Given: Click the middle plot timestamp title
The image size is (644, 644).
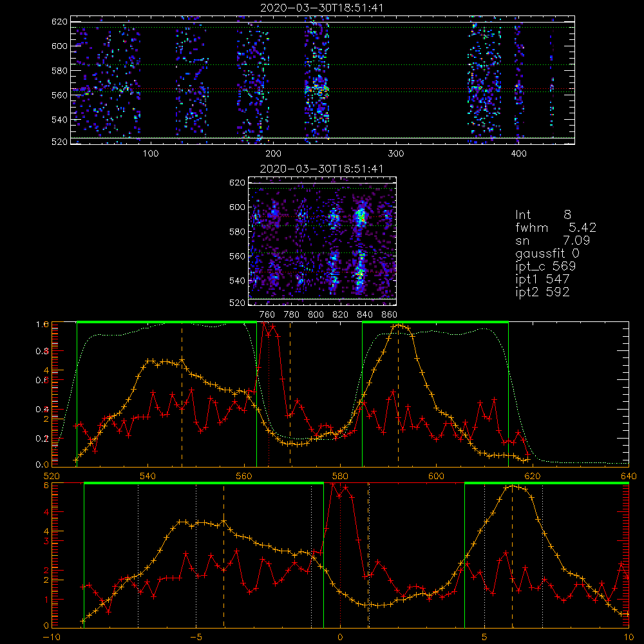Looking at the screenshot, I should 322,168.
